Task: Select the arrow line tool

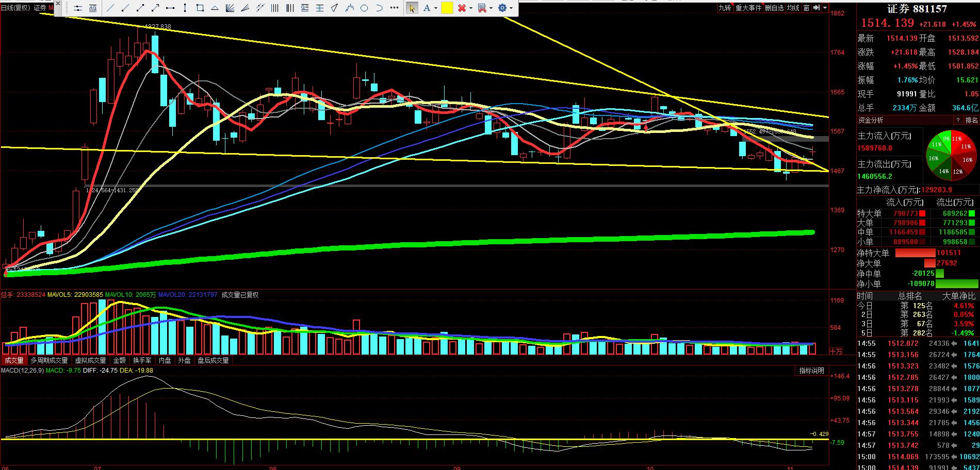Action: click(155, 8)
